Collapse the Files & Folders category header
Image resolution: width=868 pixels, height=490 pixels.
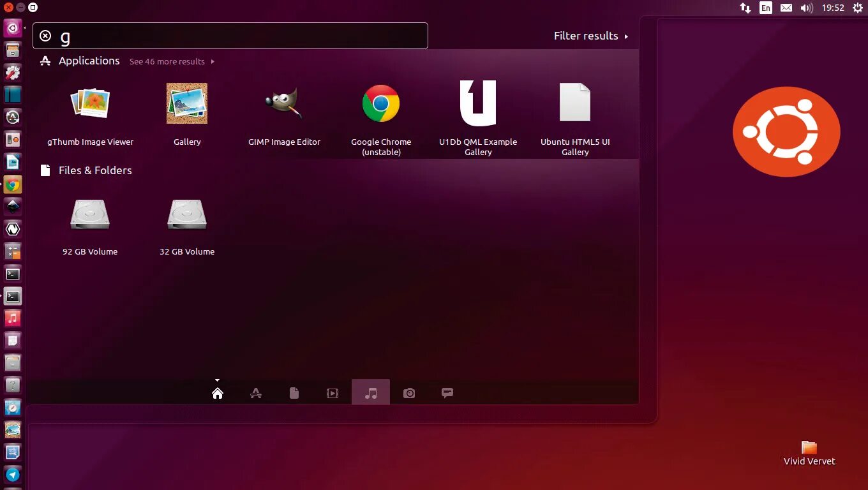tap(86, 170)
